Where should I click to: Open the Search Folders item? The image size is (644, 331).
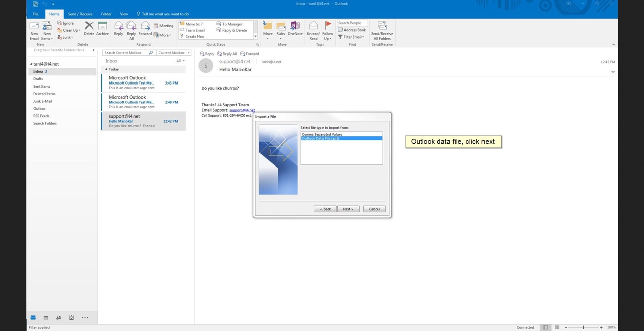click(x=45, y=123)
